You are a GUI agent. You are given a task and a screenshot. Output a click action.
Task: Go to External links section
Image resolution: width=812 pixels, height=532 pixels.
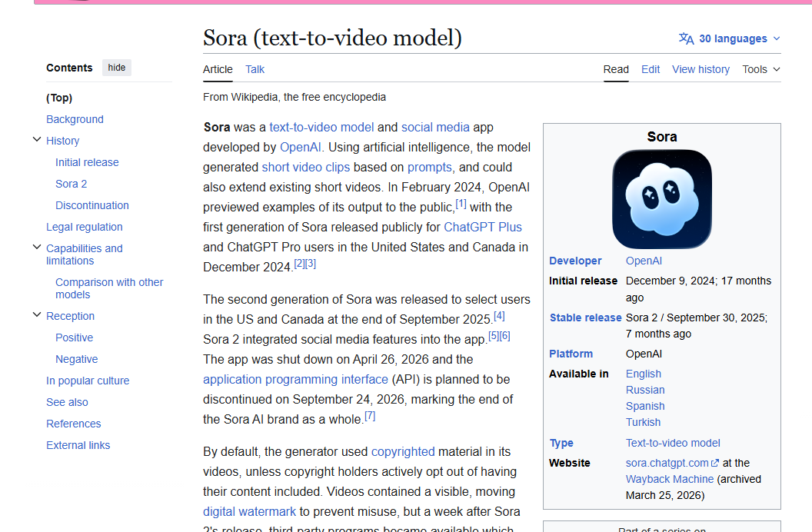click(78, 446)
